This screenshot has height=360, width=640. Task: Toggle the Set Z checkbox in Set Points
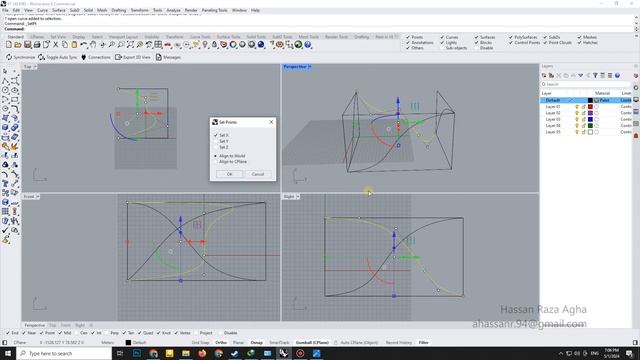(x=216, y=147)
